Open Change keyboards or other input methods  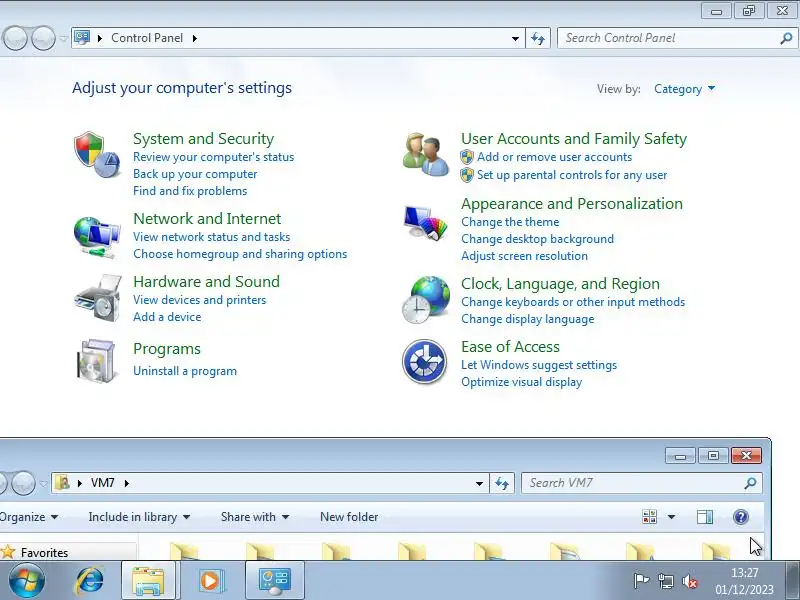[572, 302]
